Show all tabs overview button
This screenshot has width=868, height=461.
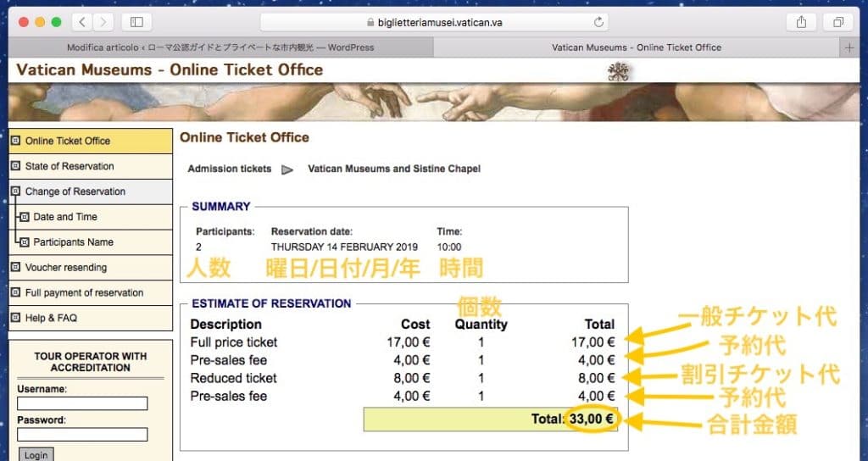pyautogui.click(x=838, y=22)
